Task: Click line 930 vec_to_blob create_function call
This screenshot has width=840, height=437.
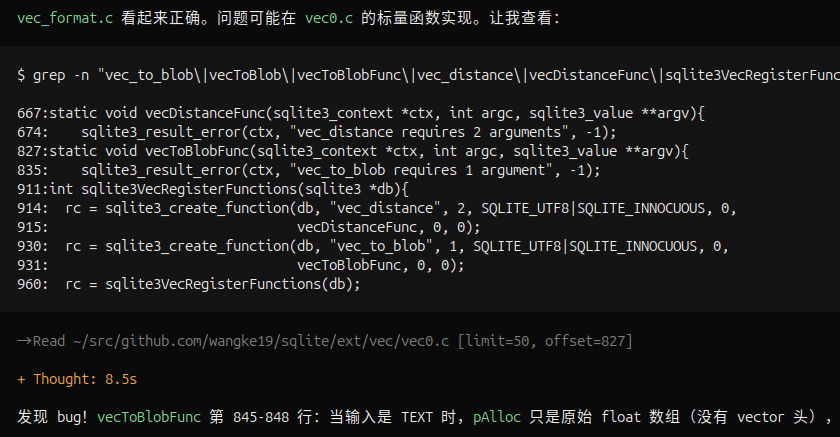Action: 373,246
